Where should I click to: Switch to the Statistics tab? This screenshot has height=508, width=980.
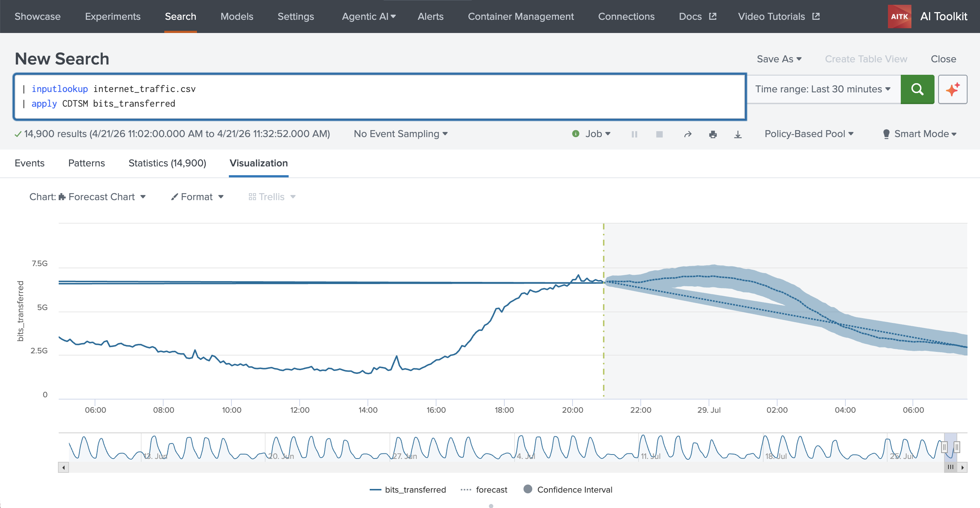[x=167, y=163]
